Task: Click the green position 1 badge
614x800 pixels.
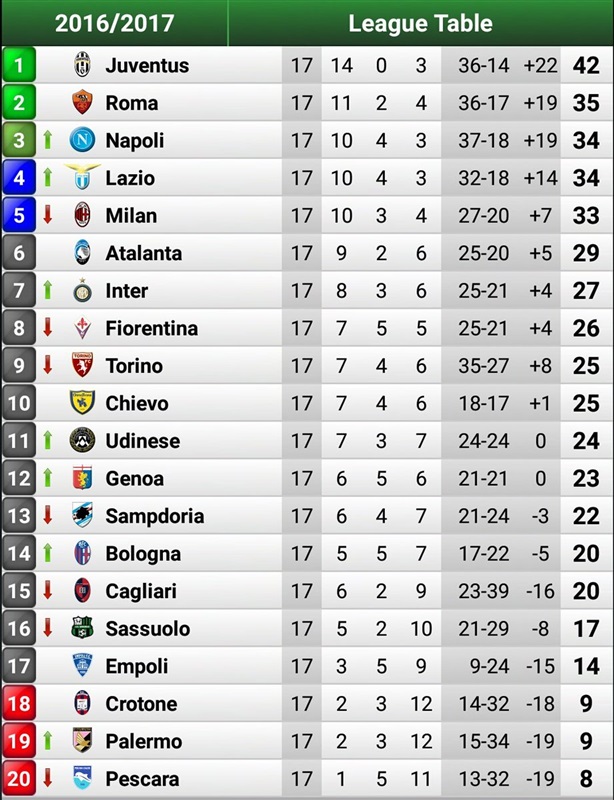Action: [19, 65]
